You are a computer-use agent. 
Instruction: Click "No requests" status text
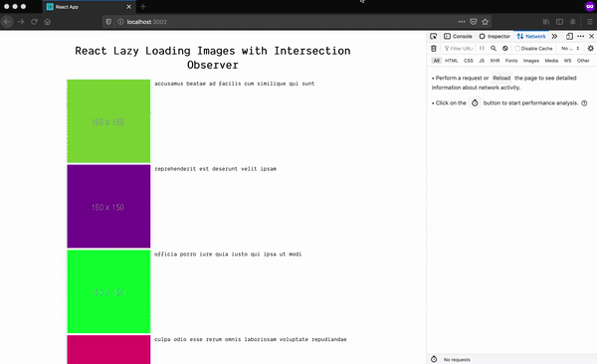click(x=457, y=359)
